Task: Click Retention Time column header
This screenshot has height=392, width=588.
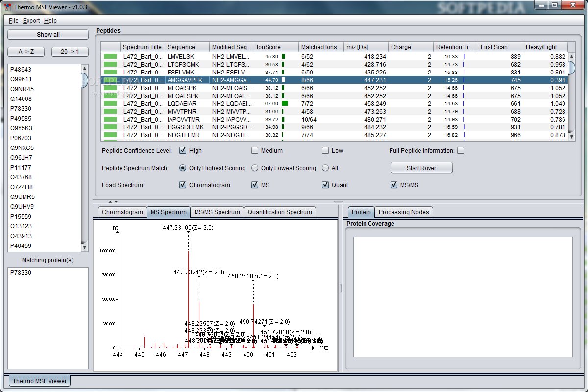Action: [x=456, y=47]
